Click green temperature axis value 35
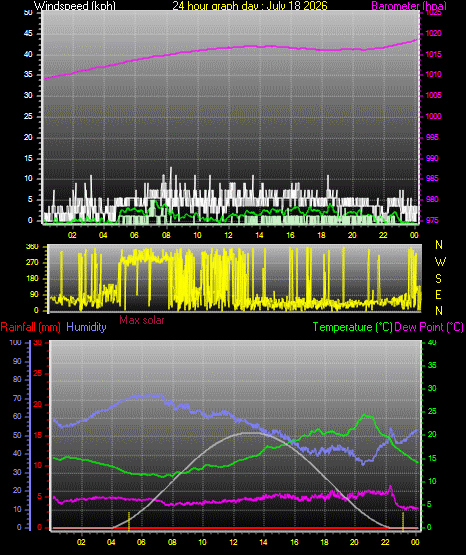Screen dimensions: 466x555 point(432,365)
